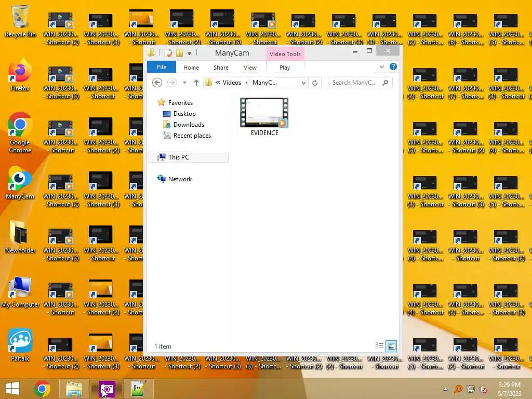The width and height of the screenshot is (532, 399).
Task: Click the Video Tools contextual tab header
Action: [x=285, y=54]
